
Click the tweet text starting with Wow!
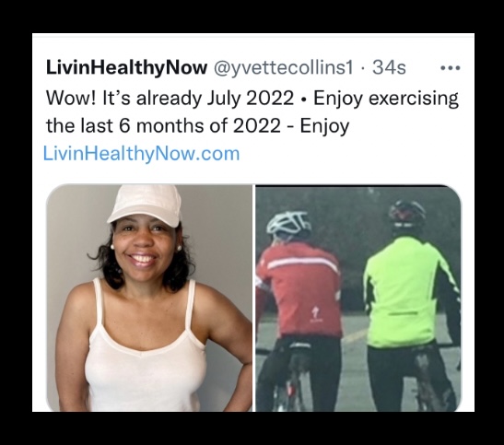point(252,111)
